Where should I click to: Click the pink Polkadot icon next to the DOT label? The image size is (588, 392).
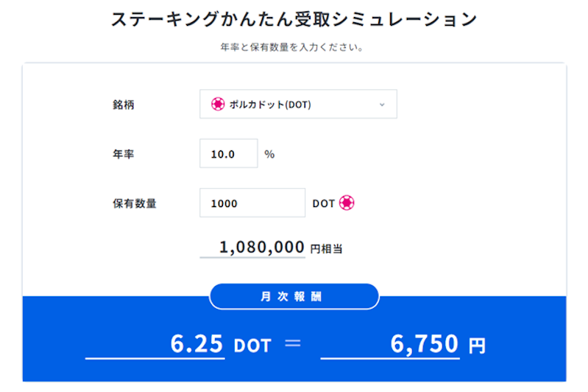click(347, 203)
